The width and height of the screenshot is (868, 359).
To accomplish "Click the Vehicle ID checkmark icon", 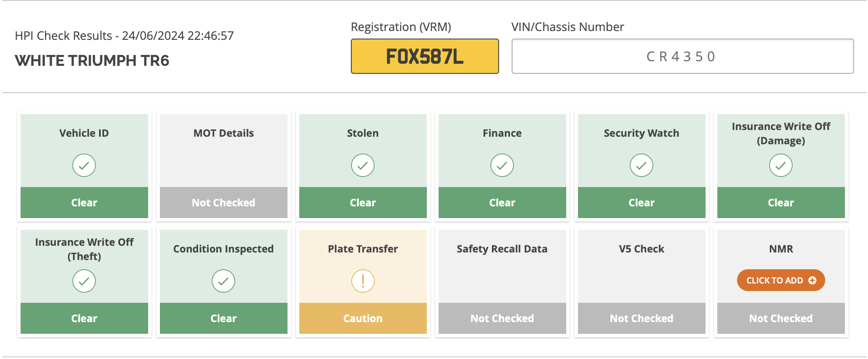I will point(84,165).
